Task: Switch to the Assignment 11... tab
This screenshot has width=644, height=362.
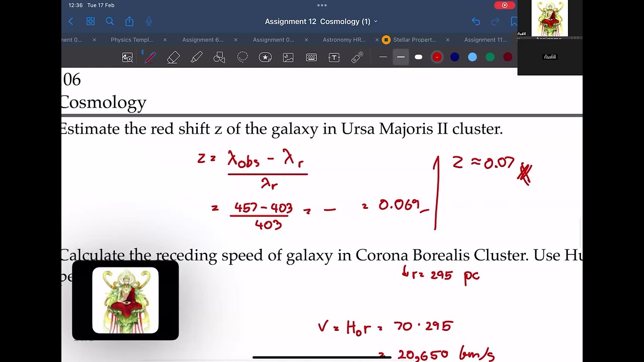Action: click(486, 40)
